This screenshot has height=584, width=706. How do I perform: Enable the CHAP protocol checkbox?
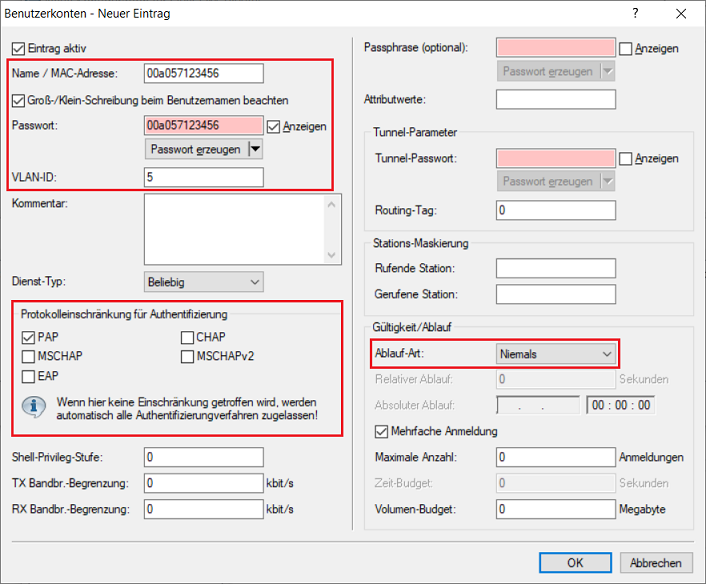pos(188,338)
